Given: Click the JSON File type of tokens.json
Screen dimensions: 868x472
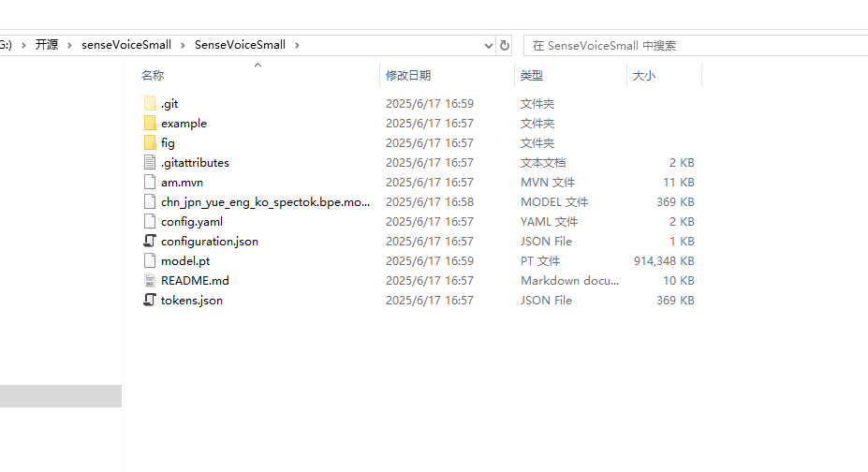Looking at the screenshot, I should point(546,300).
